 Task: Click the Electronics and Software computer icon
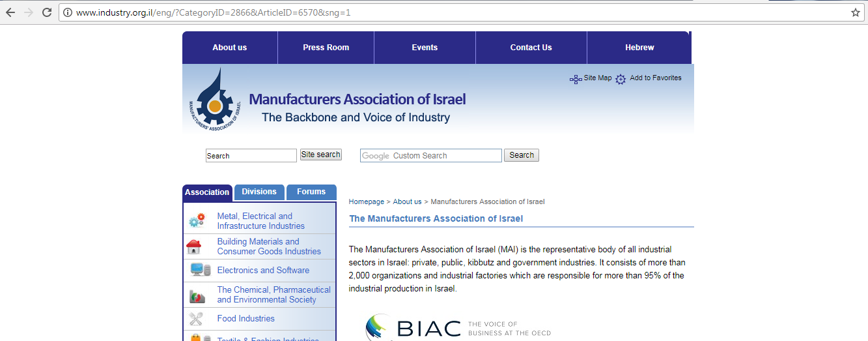(200, 270)
